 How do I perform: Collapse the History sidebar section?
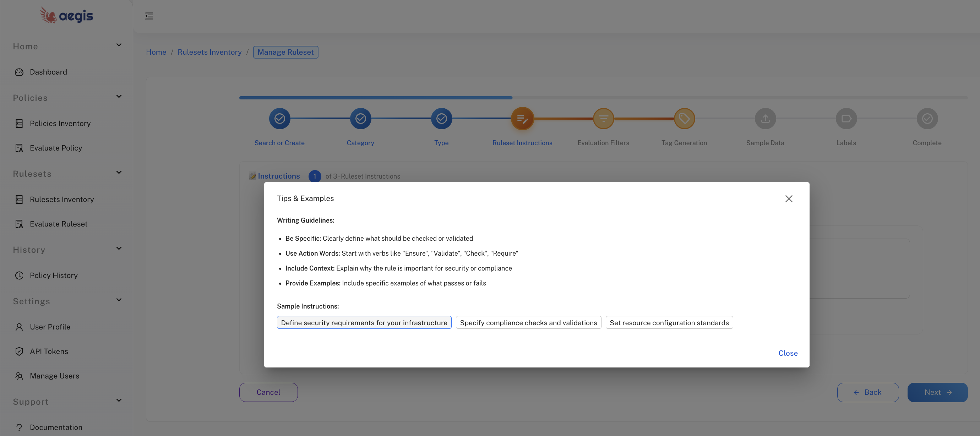(119, 249)
